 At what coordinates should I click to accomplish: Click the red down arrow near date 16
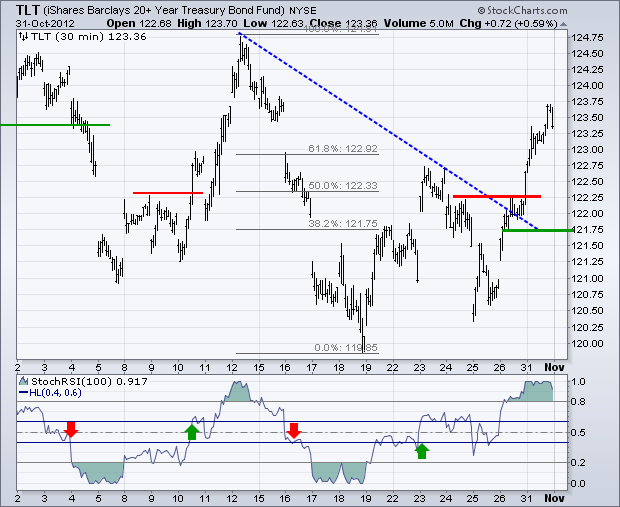point(294,430)
